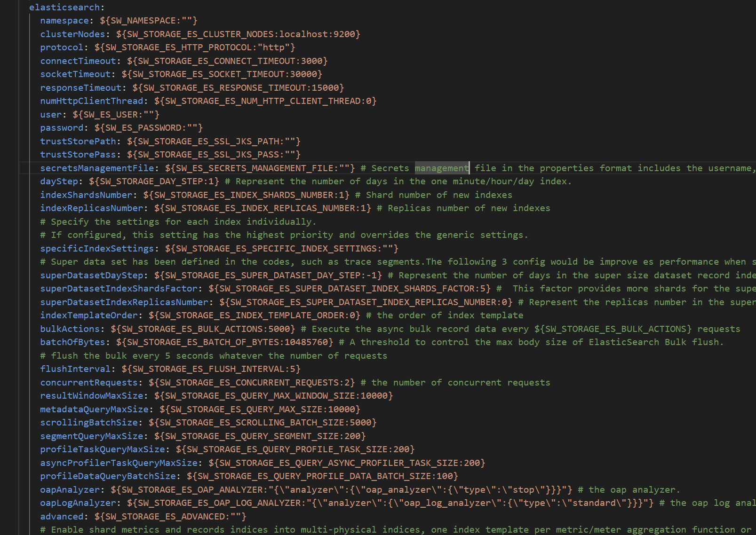Screen dimensions: 756x535
Task: Click the 'clusterNodes' key
Action: 72,34
